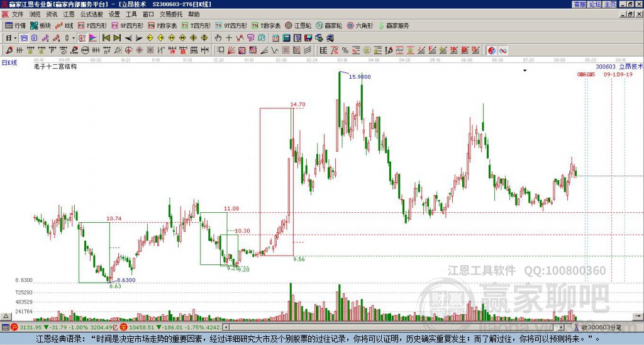Switch to K线 chart view
Viewport: 644px width, 345px height.
click(65, 25)
